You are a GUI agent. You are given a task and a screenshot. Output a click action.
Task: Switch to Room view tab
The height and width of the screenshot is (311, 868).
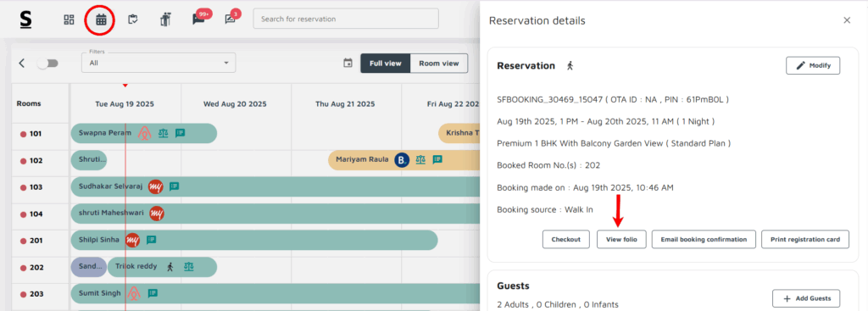439,63
